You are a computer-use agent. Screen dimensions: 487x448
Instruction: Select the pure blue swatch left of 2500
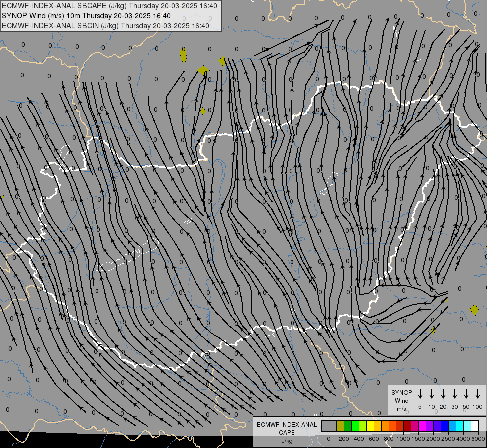pyautogui.click(x=444, y=426)
